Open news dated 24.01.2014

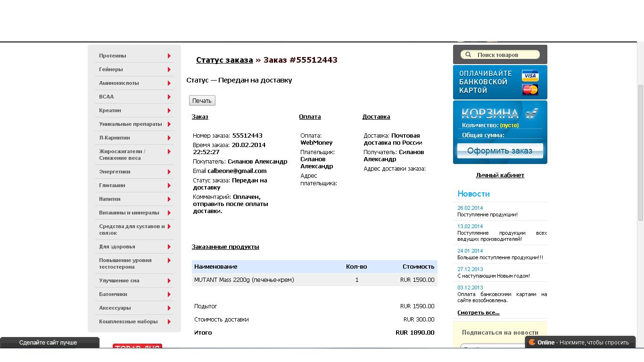(x=500, y=257)
